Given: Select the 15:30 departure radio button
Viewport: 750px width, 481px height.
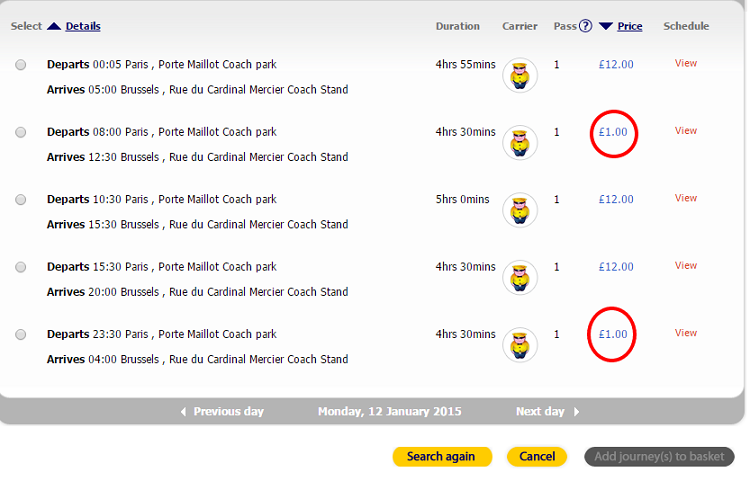Looking at the screenshot, I should tap(21, 267).
